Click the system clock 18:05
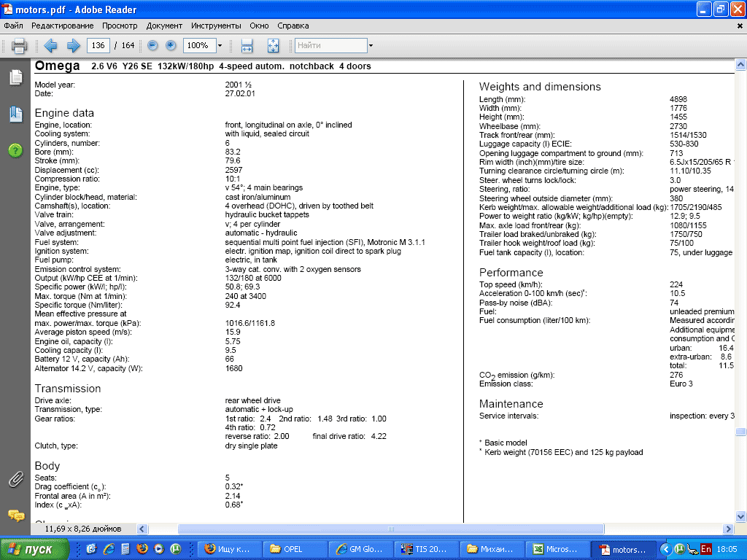This screenshot has height=560, width=747. 727,549
